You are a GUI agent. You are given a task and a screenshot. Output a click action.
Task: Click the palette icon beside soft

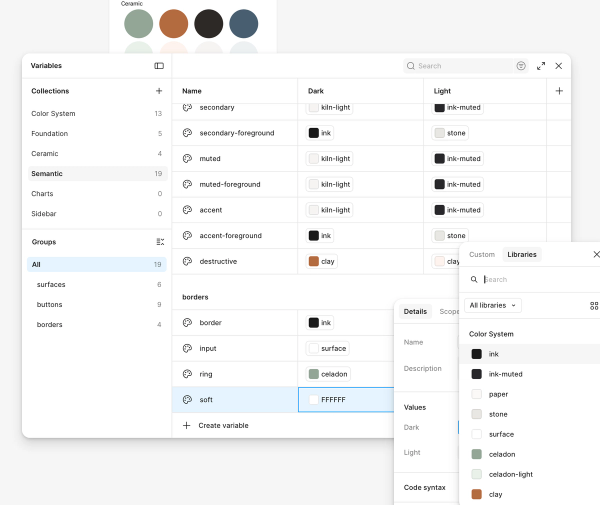(x=187, y=399)
